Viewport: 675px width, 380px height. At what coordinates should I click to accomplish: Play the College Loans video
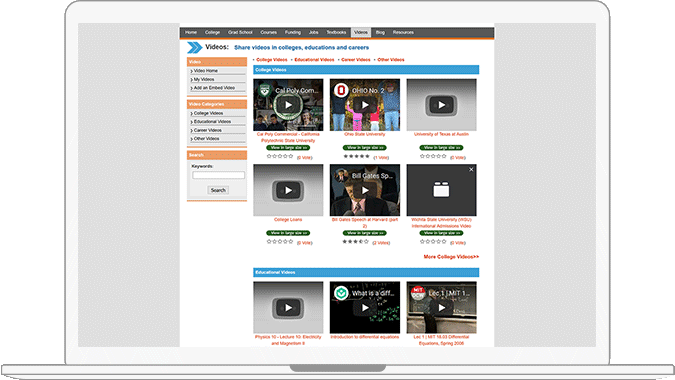(x=288, y=190)
